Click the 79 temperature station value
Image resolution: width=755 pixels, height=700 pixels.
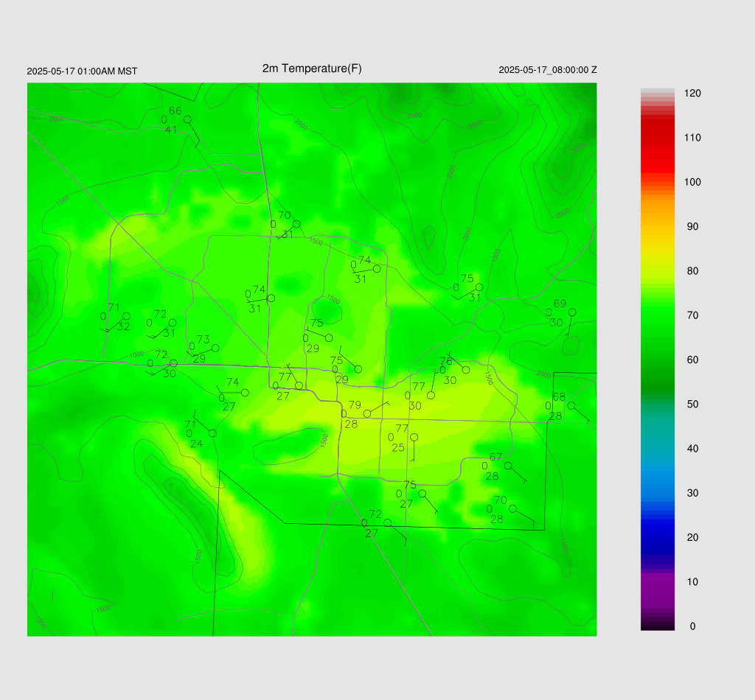(355, 405)
